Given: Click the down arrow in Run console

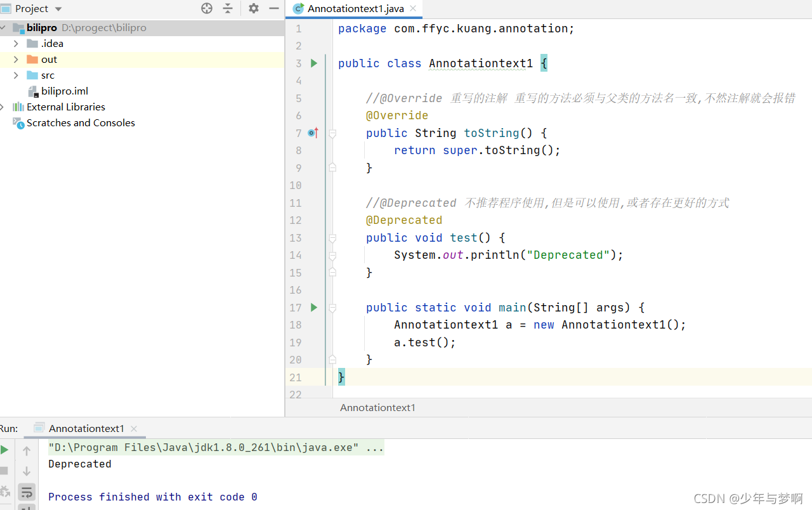Looking at the screenshot, I should [27, 471].
